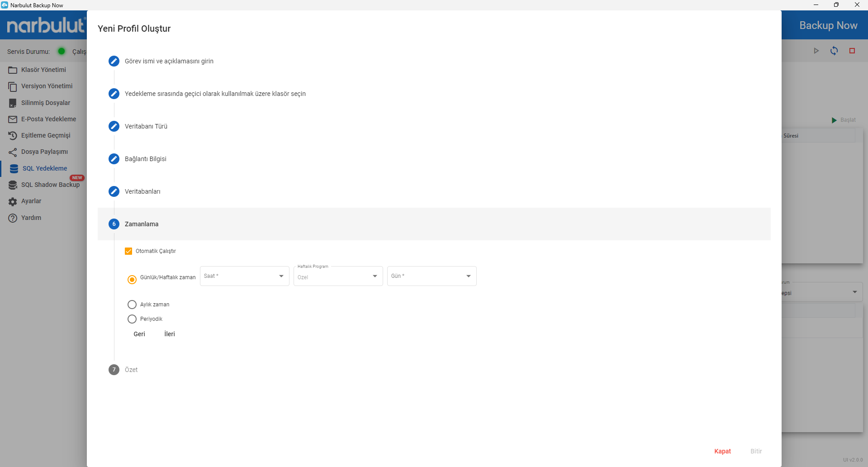This screenshot has width=868, height=467.
Task: Open the Saat dropdown
Action: 244,276
